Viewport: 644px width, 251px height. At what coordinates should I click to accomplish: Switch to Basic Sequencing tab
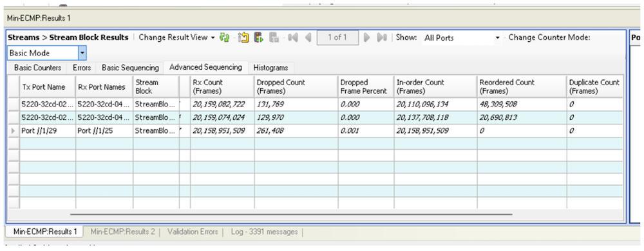(130, 68)
